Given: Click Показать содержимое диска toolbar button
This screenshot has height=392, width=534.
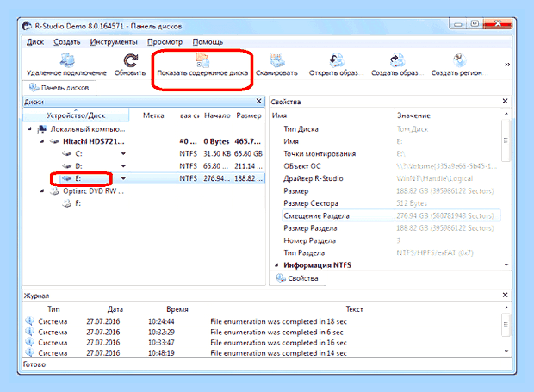Looking at the screenshot, I should click(x=202, y=65).
